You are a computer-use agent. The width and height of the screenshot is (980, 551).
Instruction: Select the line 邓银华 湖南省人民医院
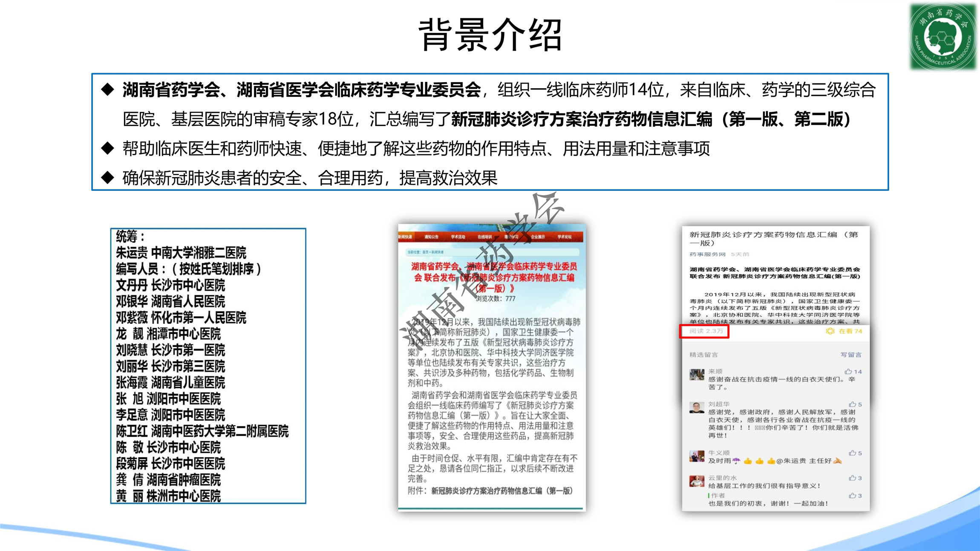(x=170, y=301)
